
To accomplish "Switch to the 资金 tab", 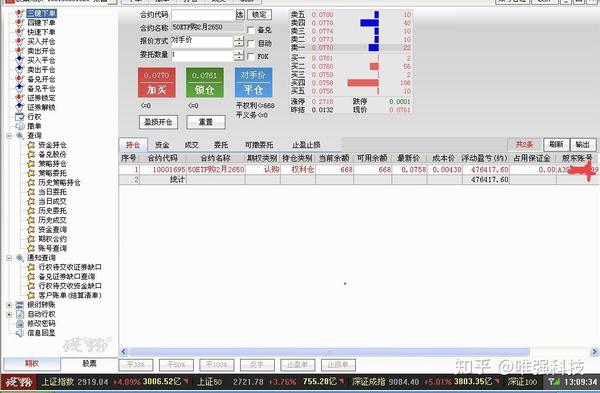I will tap(162, 145).
